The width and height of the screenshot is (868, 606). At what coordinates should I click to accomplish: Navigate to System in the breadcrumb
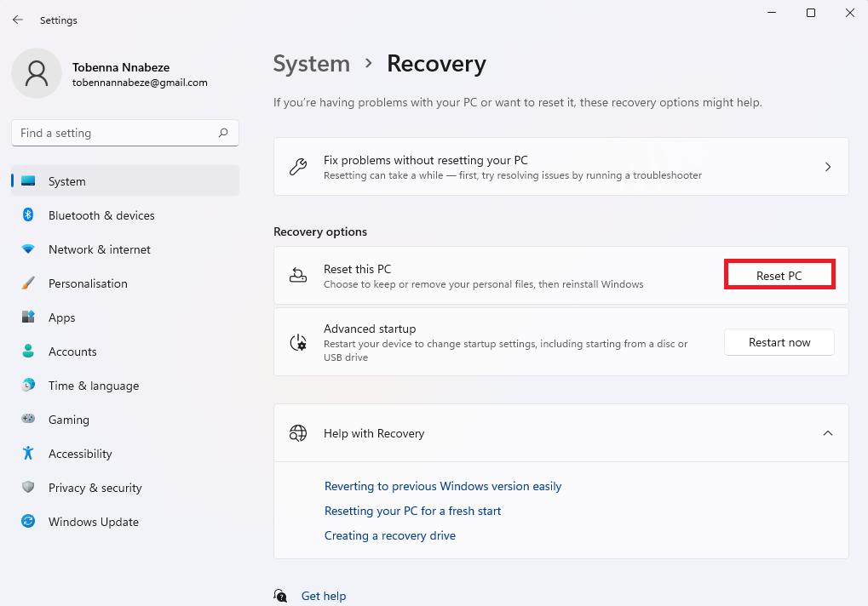(x=311, y=64)
